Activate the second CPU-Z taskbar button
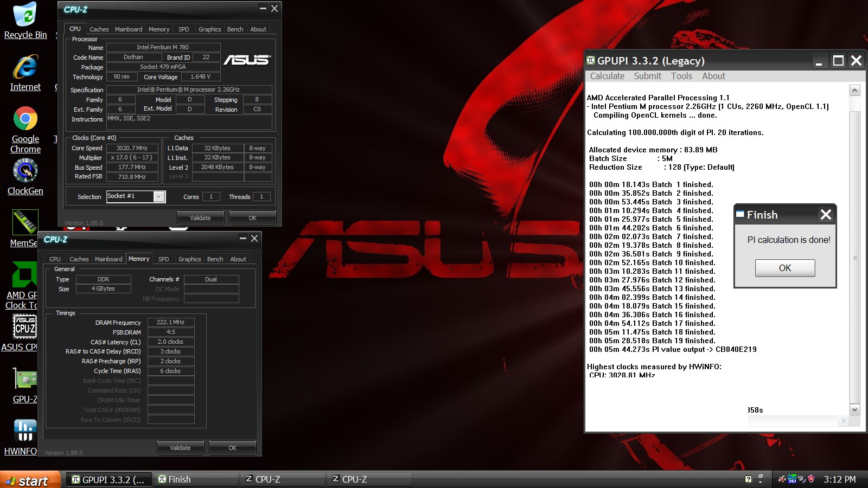This screenshot has height=488, width=868. [x=369, y=479]
